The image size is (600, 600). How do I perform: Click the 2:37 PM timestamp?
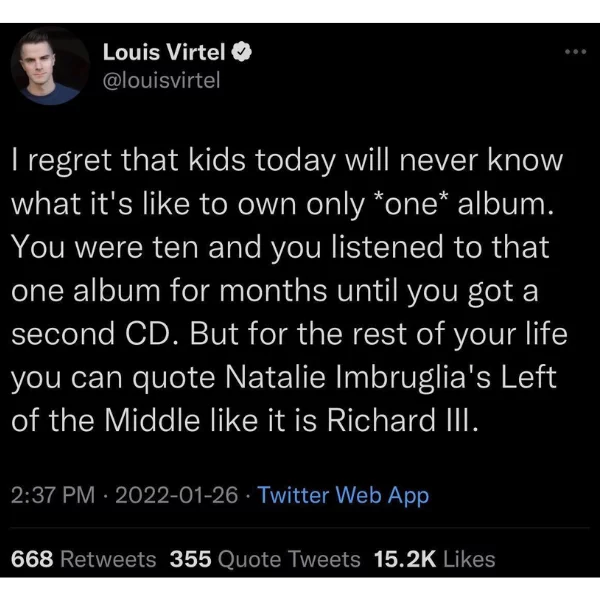[53, 495]
